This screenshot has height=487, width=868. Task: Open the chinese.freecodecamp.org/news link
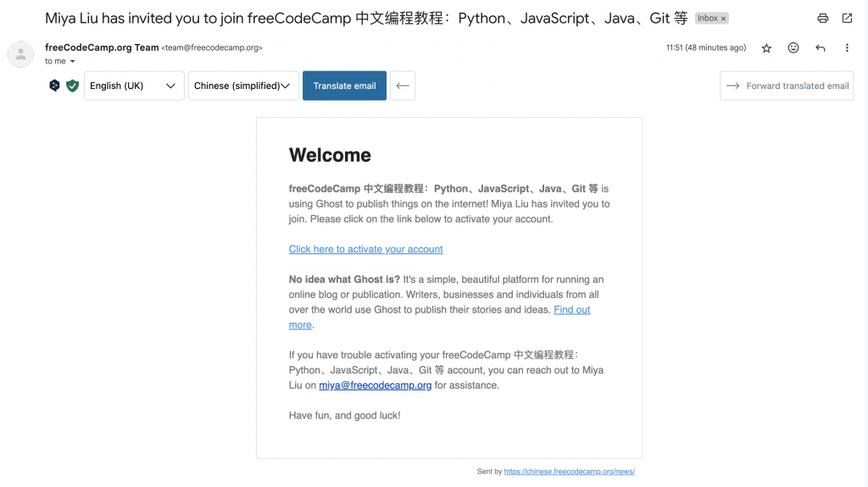click(569, 472)
